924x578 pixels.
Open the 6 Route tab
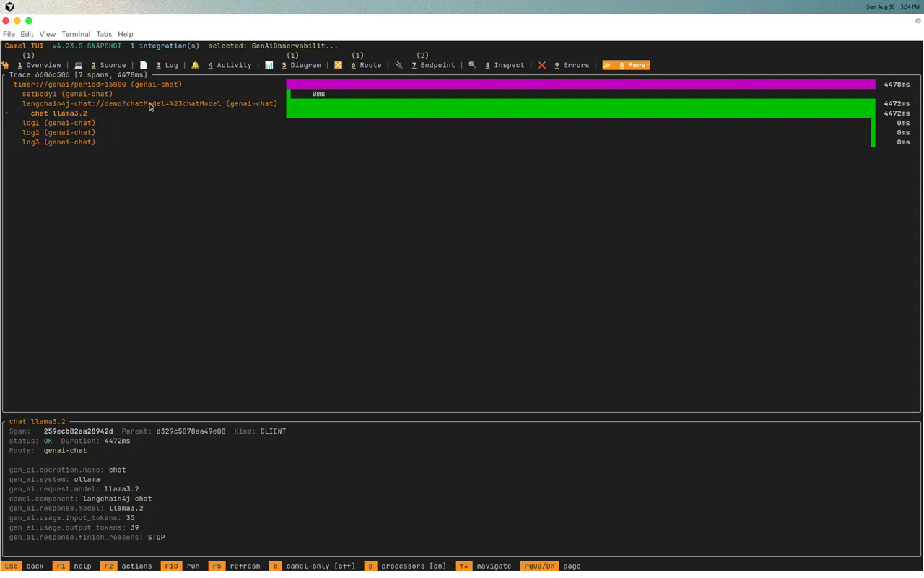pyautogui.click(x=366, y=65)
